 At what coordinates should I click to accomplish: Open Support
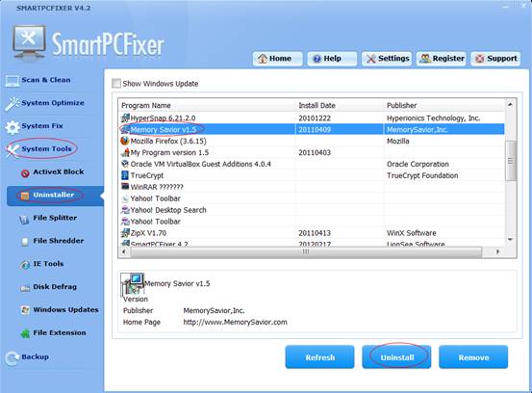coord(495,59)
